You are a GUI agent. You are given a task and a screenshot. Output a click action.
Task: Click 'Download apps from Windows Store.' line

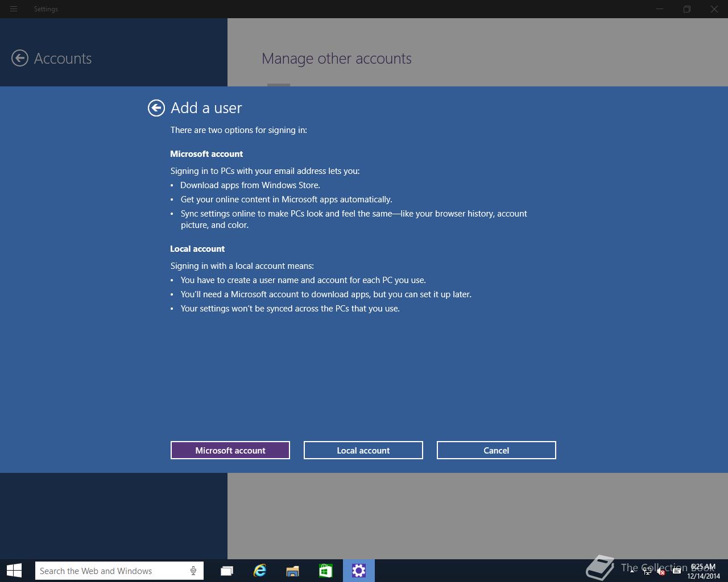[x=250, y=185]
